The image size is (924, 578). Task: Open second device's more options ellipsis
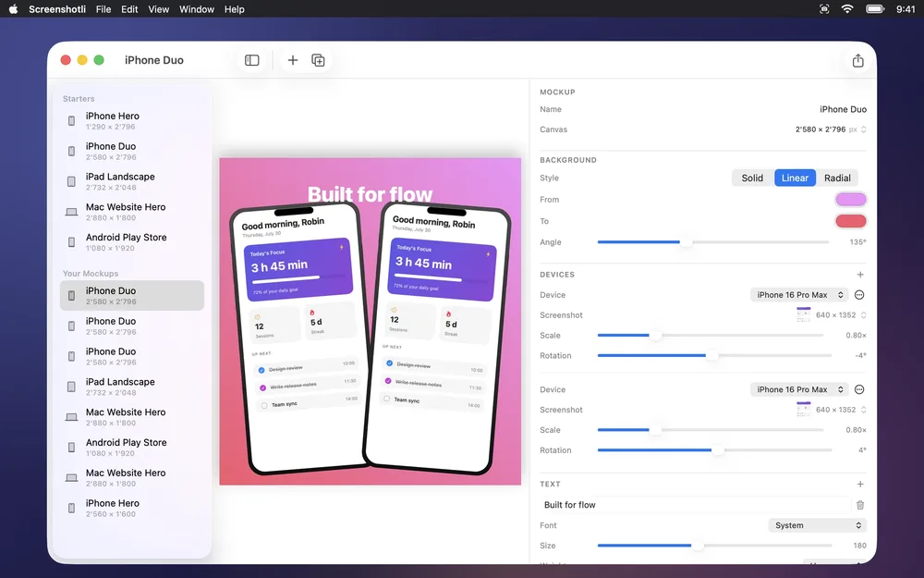[x=859, y=389]
